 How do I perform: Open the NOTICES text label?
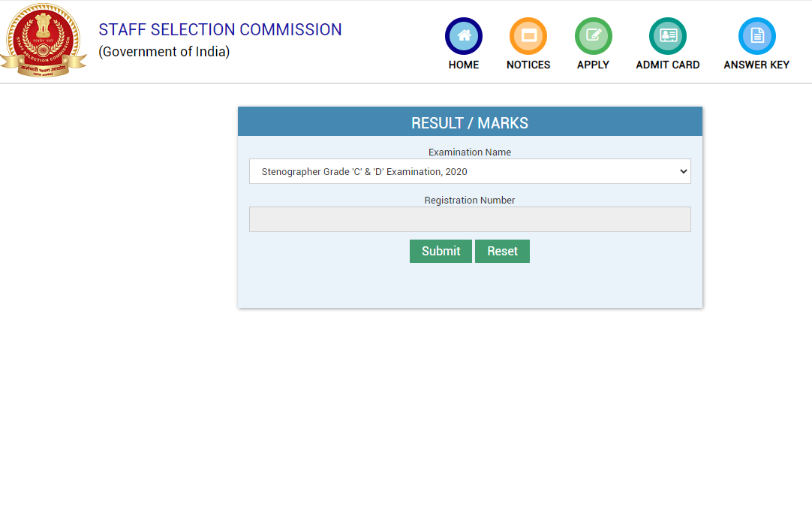(528, 65)
